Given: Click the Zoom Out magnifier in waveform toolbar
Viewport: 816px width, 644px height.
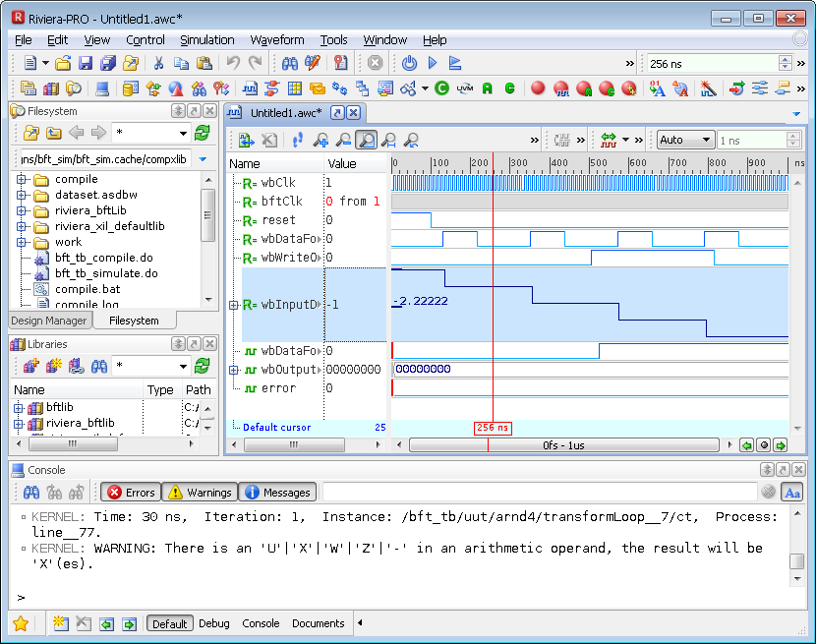Looking at the screenshot, I should pos(343,140).
